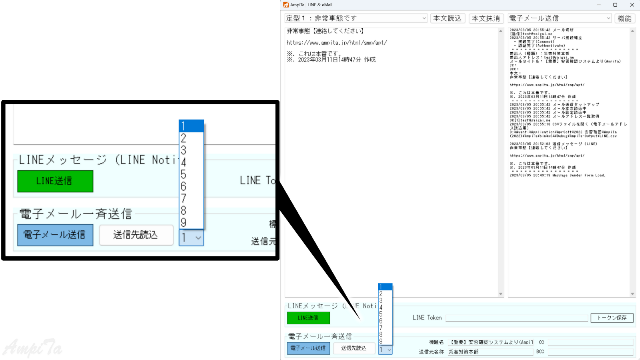The height and width of the screenshot is (360, 640).
Task: Click the 本文抹消 button
Action: point(486,18)
